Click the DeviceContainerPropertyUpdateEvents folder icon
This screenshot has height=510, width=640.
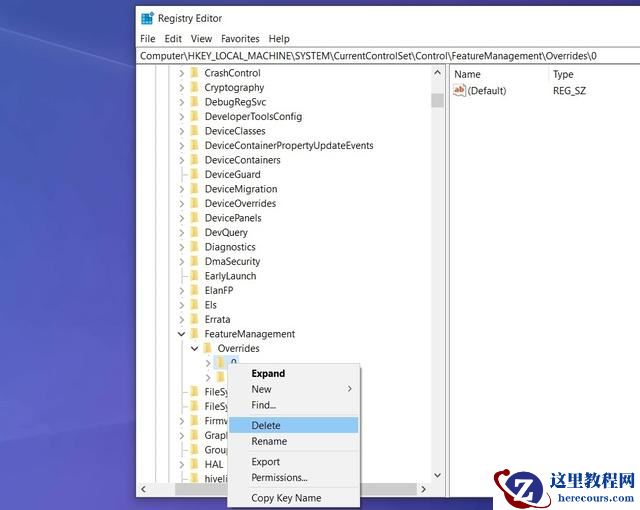click(195, 145)
